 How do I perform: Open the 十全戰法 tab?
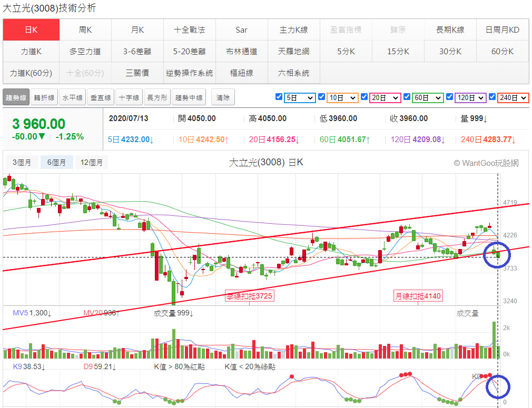[x=190, y=30]
